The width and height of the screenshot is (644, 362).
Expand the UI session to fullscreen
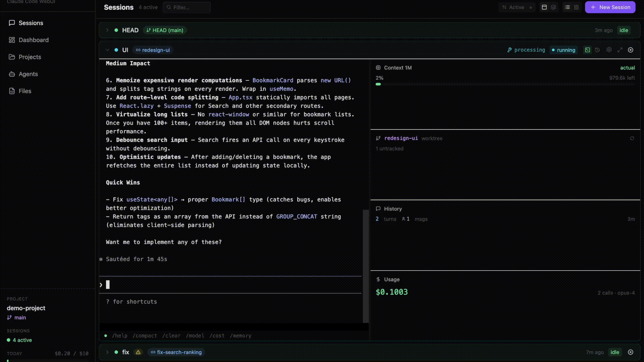(x=620, y=50)
